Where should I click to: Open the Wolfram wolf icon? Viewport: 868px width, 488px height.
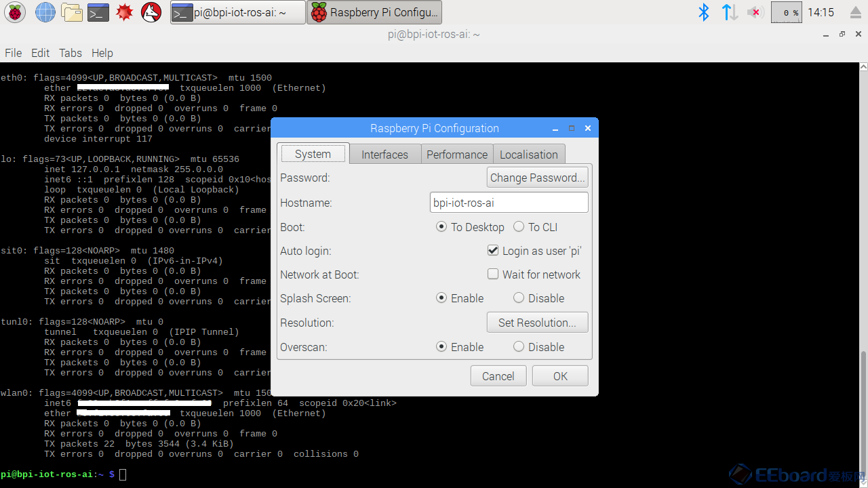pyautogui.click(x=151, y=12)
